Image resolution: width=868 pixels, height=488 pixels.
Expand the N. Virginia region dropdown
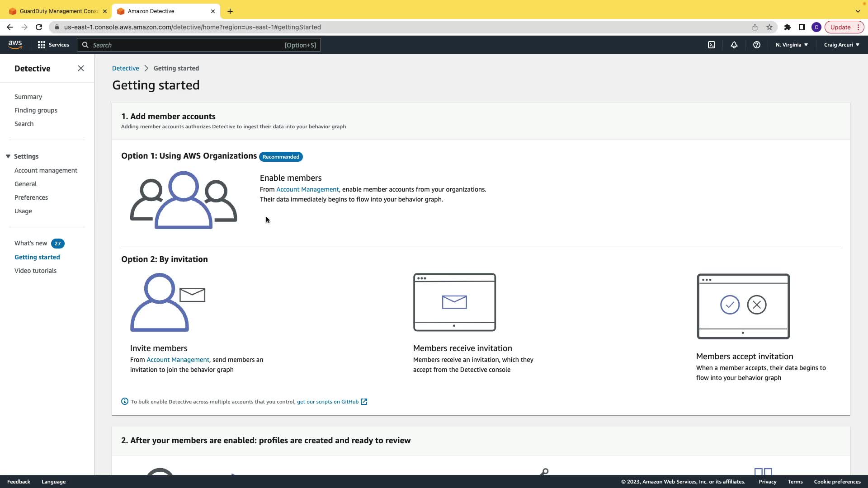point(792,45)
